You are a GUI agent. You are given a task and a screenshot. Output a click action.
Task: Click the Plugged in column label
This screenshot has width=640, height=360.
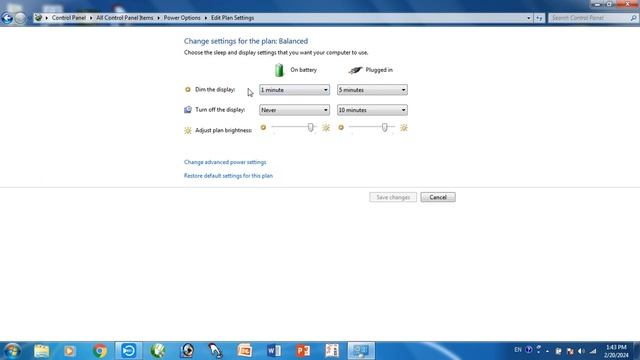point(379,70)
